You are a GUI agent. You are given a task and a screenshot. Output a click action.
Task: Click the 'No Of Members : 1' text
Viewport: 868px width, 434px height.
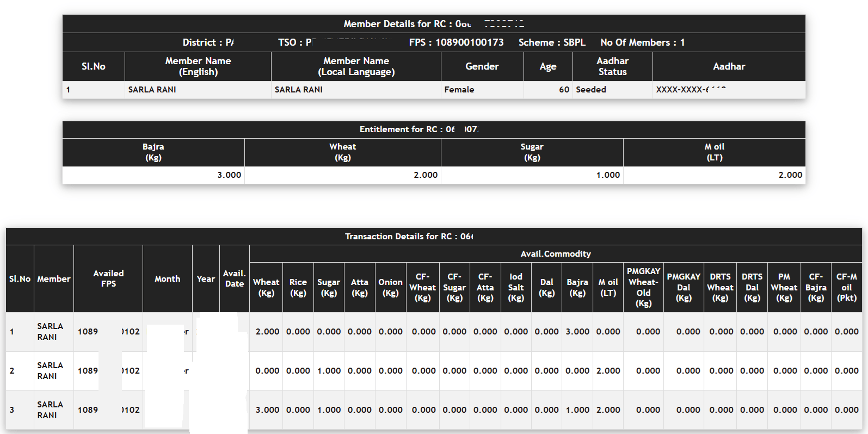pyautogui.click(x=642, y=42)
